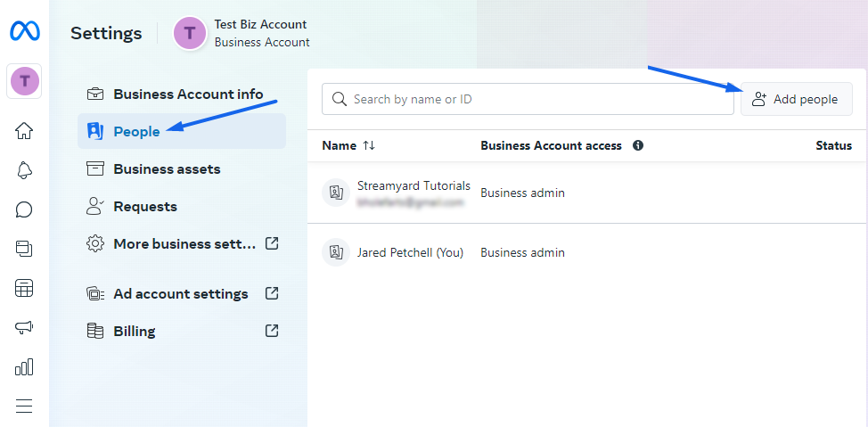Focus the Search by name or ID field
This screenshot has width=868, height=427.
528,99
